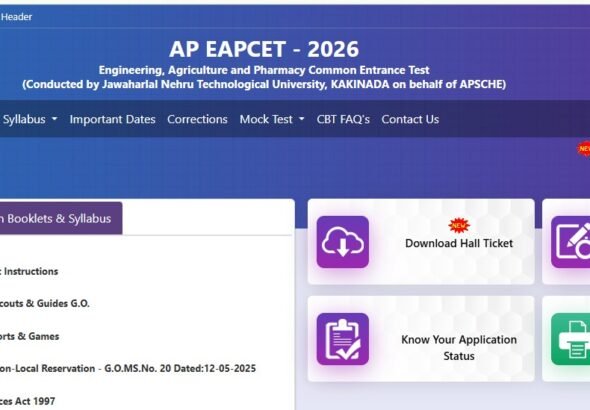The image size is (590, 410).
Task: Open the Act 1997 document link
Action: tap(27, 401)
